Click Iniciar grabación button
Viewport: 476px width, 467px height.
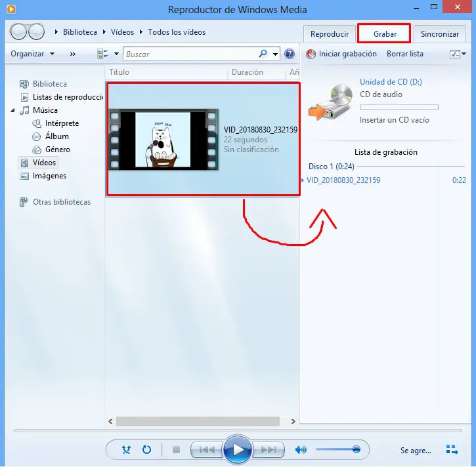pos(341,54)
